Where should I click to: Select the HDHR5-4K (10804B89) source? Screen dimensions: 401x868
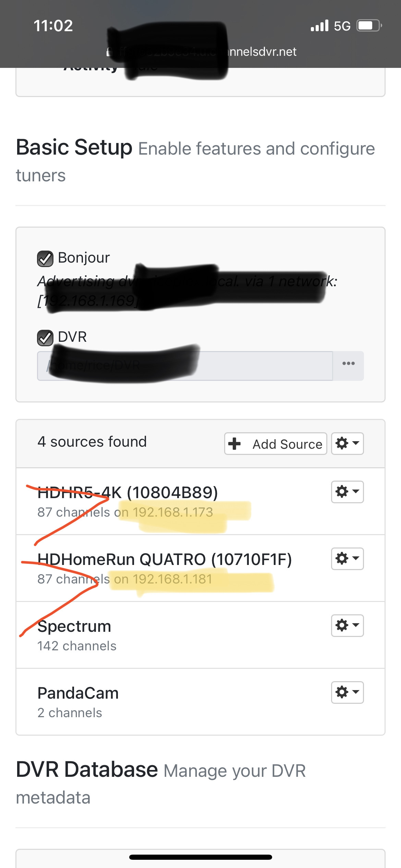(127, 493)
